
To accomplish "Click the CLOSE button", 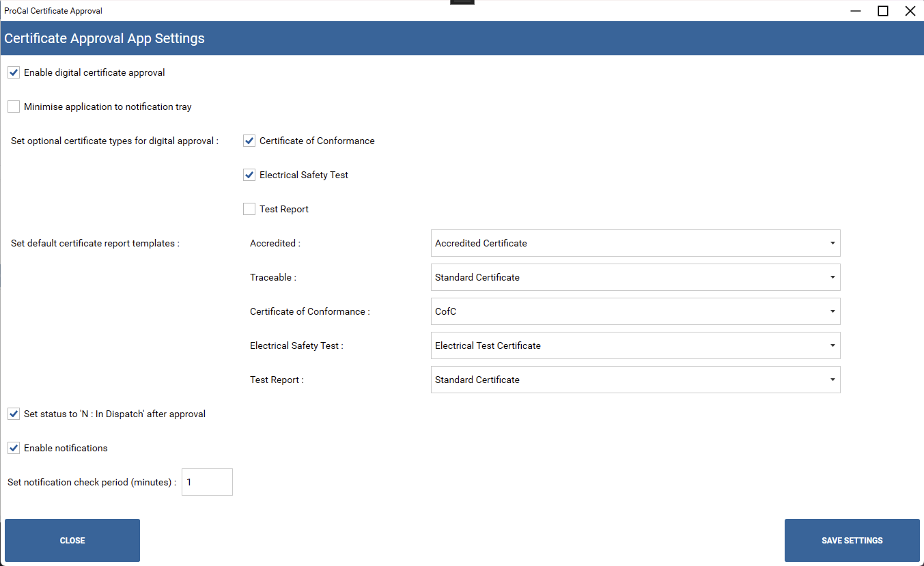I will pyautogui.click(x=72, y=540).
